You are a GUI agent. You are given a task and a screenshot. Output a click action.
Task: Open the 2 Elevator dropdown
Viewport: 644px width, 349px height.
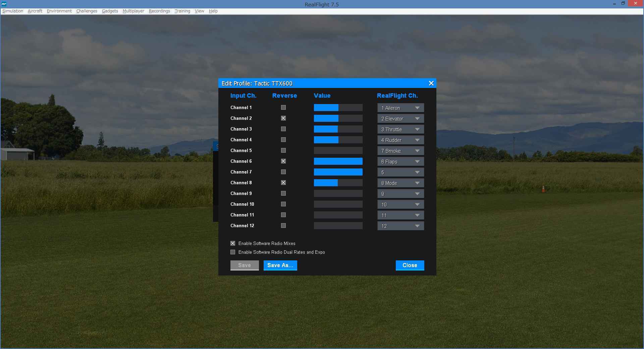pyautogui.click(x=400, y=118)
